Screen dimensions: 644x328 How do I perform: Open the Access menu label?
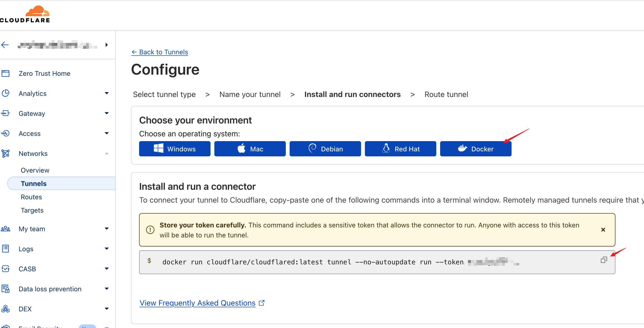[30, 133]
